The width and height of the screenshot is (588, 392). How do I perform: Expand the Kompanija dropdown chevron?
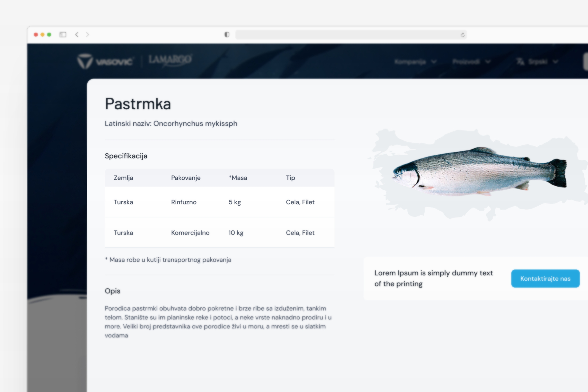coord(434,61)
